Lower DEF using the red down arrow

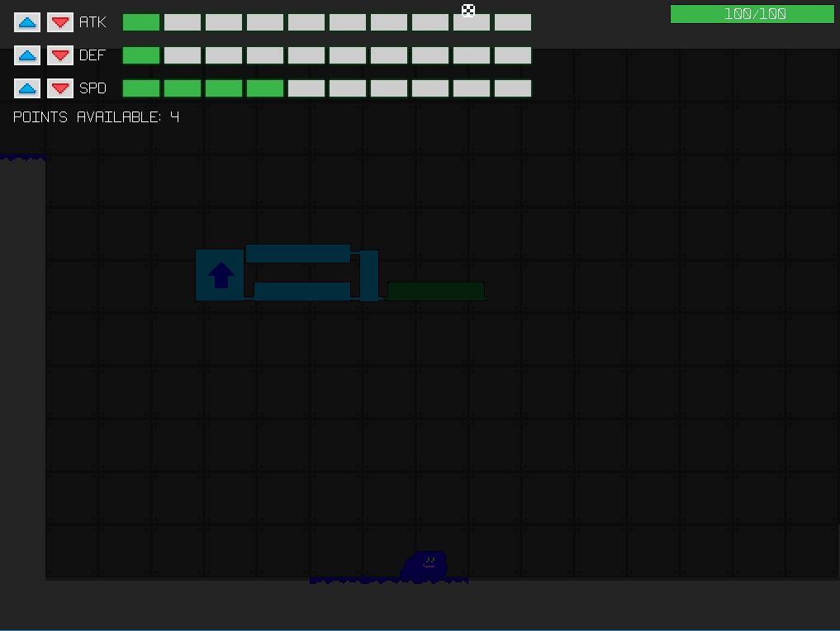pos(59,55)
